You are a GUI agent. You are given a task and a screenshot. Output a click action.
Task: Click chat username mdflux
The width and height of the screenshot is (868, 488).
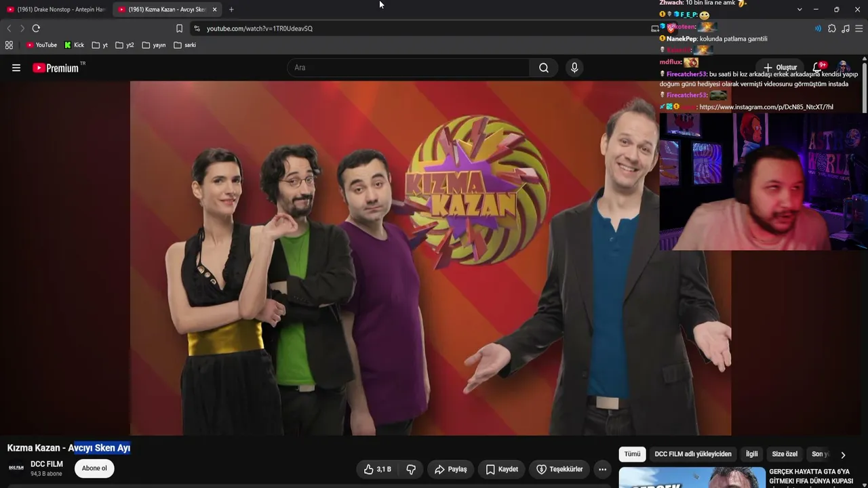[x=671, y=62]
